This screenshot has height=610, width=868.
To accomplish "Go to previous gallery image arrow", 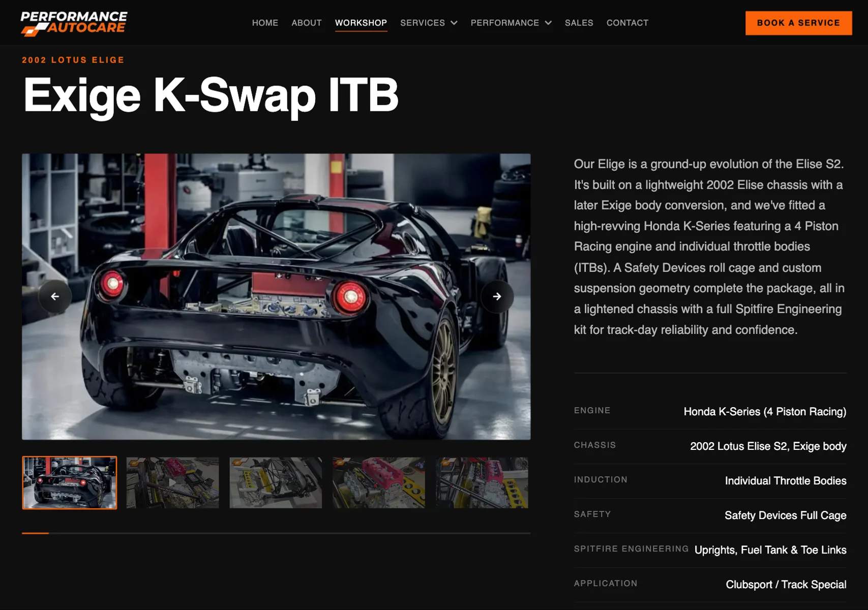I will (x=55, y=296).
